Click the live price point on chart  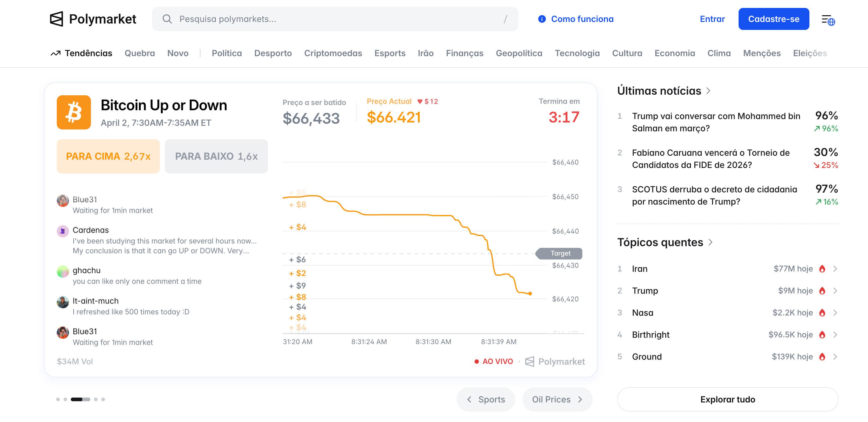[x=530, y=293]
